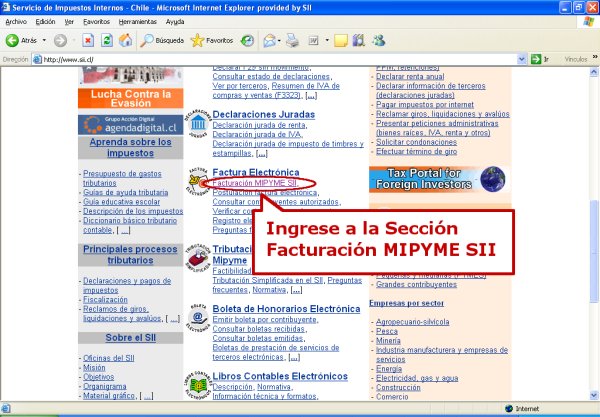Image resolution: width=600 pixels, height=417 pixels.
Task: Click the Libros Contables Electrónicos icon
Action: tap(198, 385)
